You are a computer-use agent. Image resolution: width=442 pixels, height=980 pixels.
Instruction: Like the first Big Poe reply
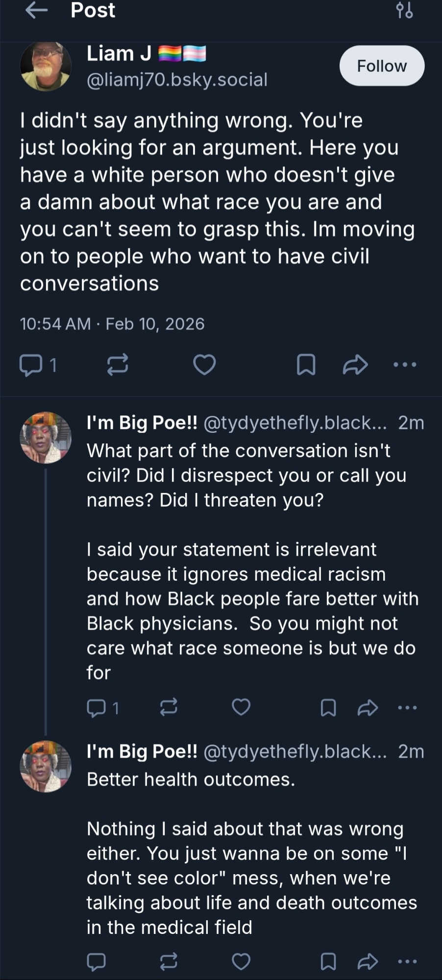[241, 708]
